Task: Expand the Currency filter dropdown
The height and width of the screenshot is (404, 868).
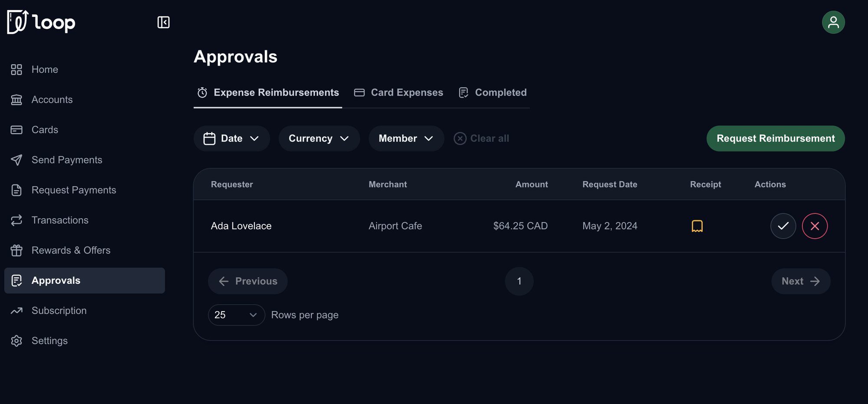Action: 319,138
